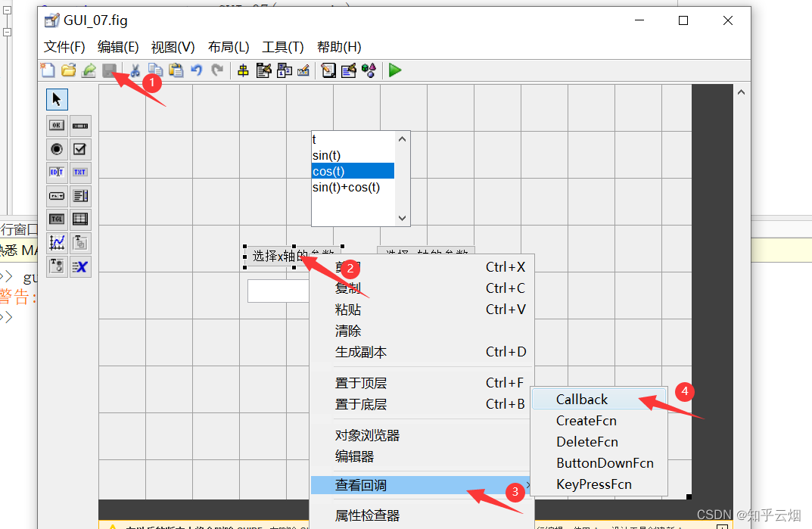812x529 pixels.
Task: Select the Push Button tool
Action: tap(57, 125)
